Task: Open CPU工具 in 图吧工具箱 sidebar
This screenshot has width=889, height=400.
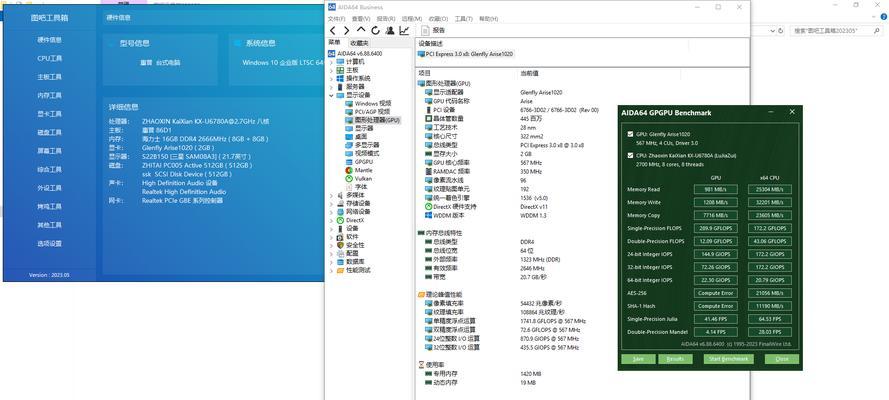Action: coord(49,58)
